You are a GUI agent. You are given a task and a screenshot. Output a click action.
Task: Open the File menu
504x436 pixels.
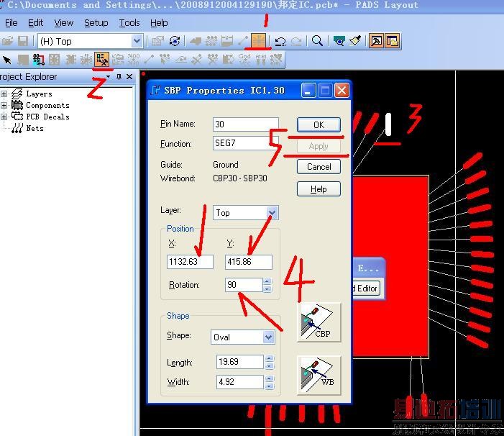[12, 23]
